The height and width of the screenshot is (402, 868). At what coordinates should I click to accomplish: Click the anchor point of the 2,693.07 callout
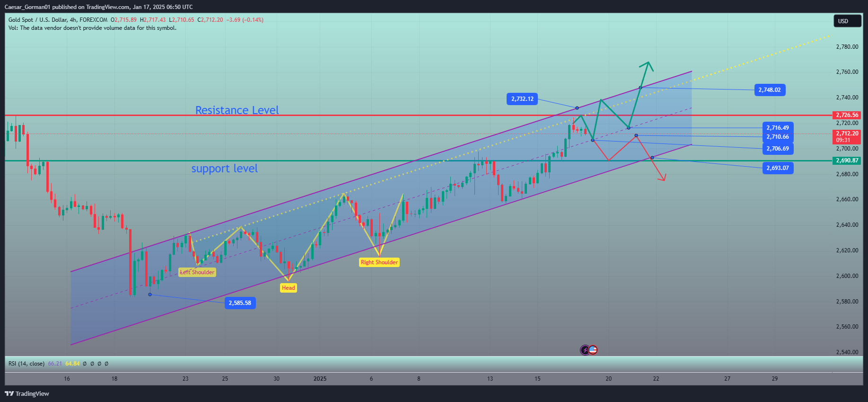click(x=652, y=158)
